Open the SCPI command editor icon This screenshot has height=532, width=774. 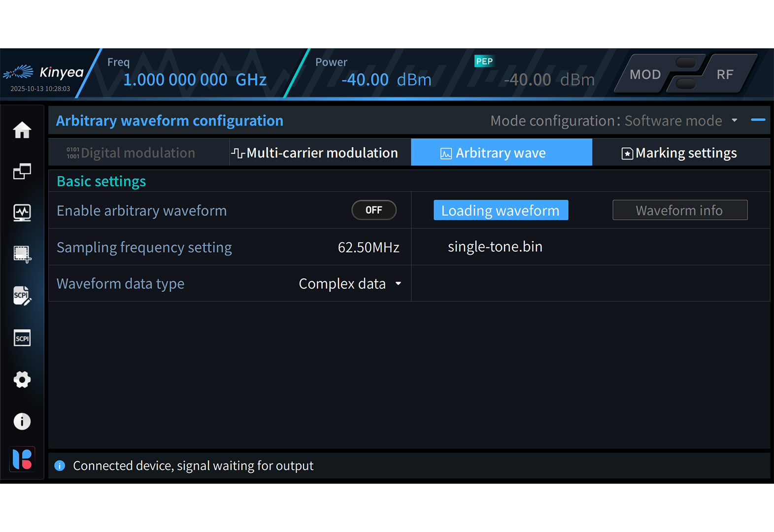22,296
